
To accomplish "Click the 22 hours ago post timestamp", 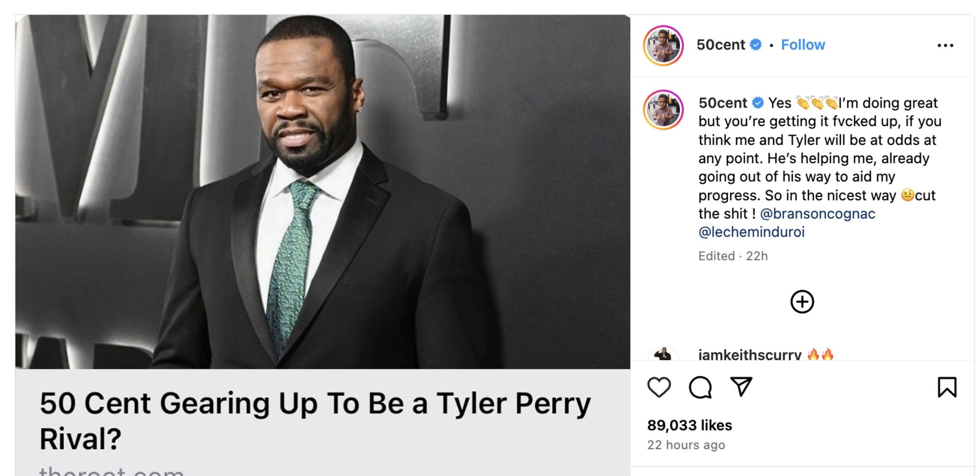I will click(686, 445).
